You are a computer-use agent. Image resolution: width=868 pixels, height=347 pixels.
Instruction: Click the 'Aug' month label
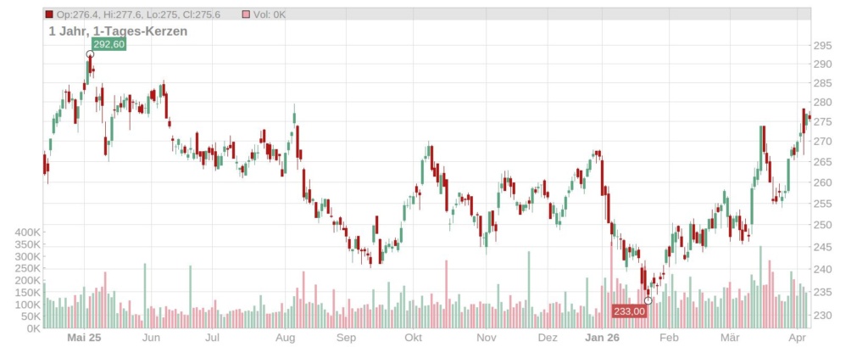pos(285,337)
